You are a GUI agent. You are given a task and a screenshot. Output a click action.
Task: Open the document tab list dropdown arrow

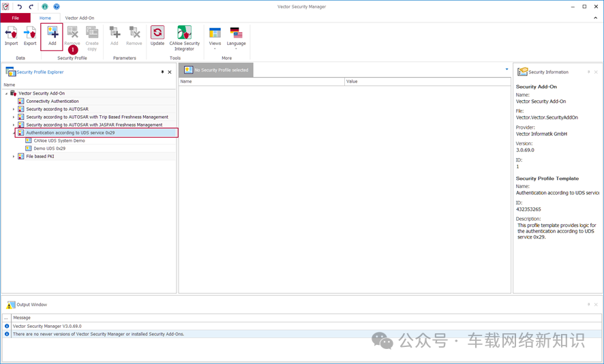(507, 70)
